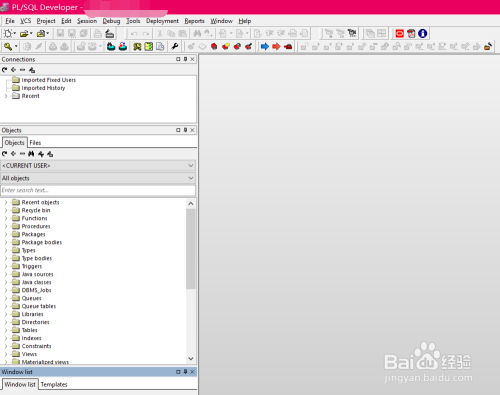Float the Connections panel with its square icon
The width and height of the screenshot is (500, 395).
point(178,59)
